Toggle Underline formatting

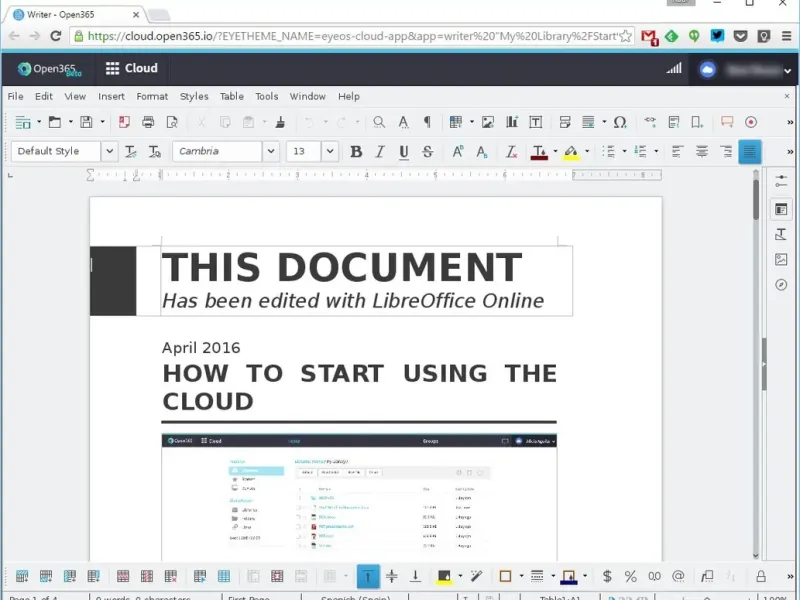(404, 152)
